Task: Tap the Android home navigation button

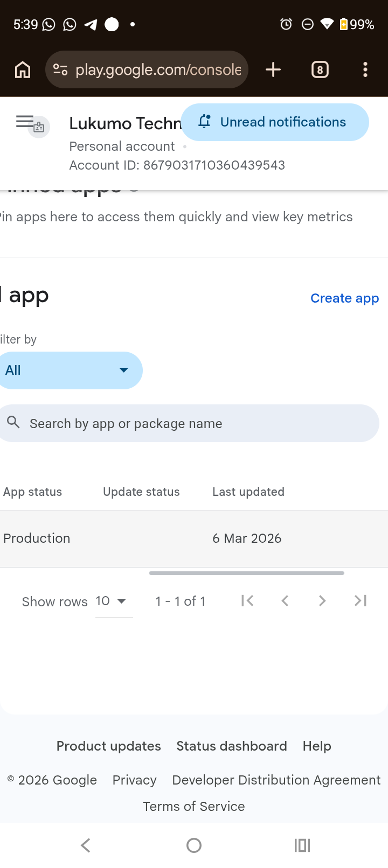Action: pos(194,845)
